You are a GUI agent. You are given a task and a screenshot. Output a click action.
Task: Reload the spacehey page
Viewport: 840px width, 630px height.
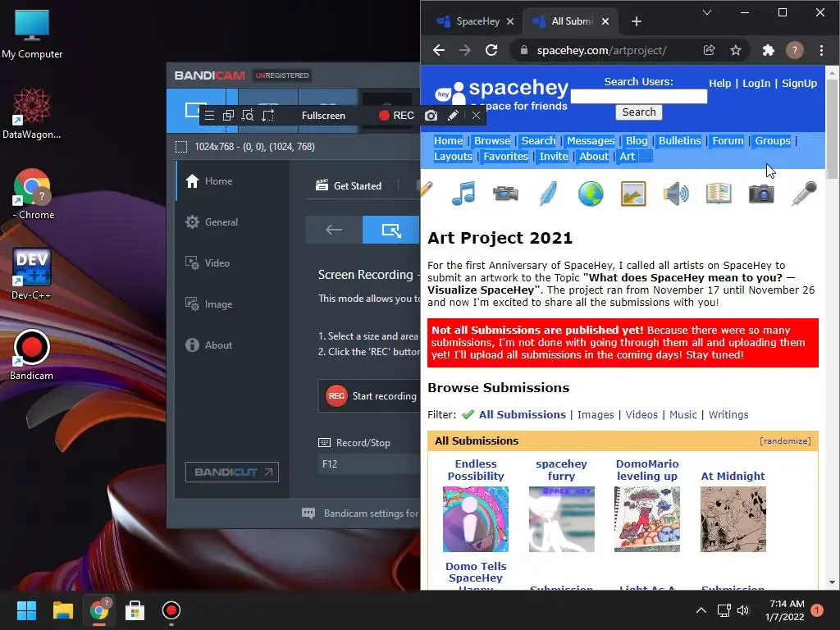coord(491,50)
